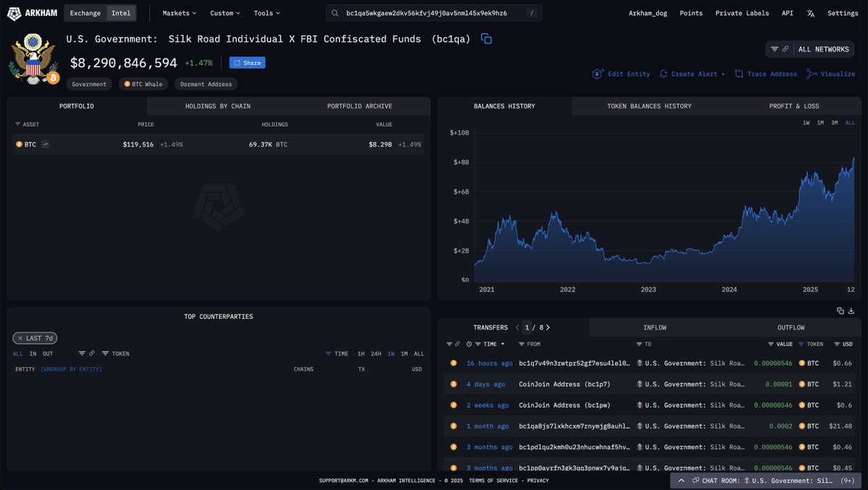The height and width of the screenshot is (490, 868).
Task: Download transfers with the download icon
Action: [851, 311]
